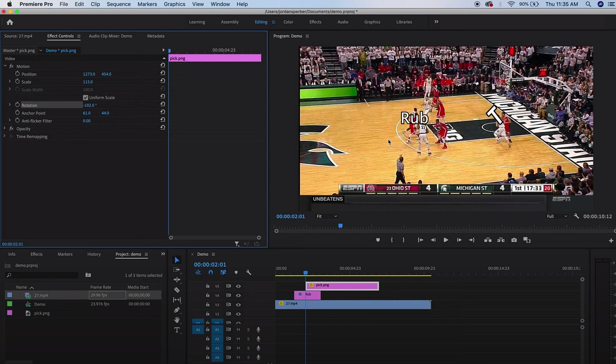Select the Slip tool
The image size is (616, 364).
tap(177, 300)
